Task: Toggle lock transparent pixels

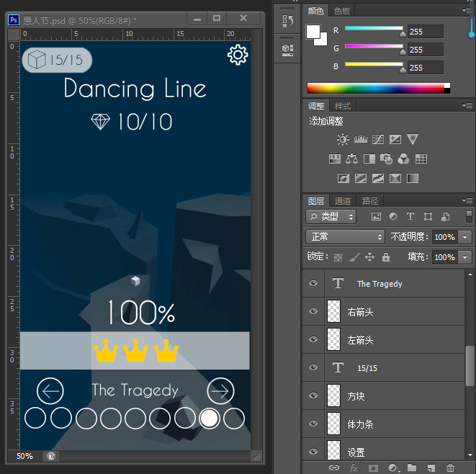Action: click(x=338, y=257)
